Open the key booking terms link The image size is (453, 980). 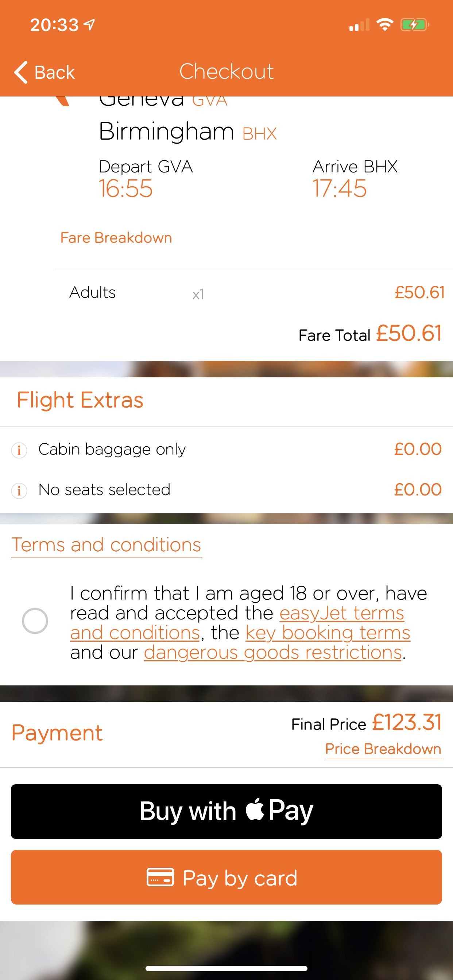(x=328, y=633)
